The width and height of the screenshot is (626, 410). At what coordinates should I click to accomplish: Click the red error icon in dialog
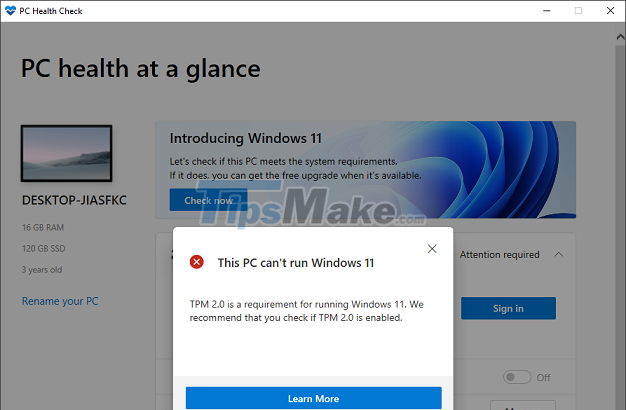196,262
